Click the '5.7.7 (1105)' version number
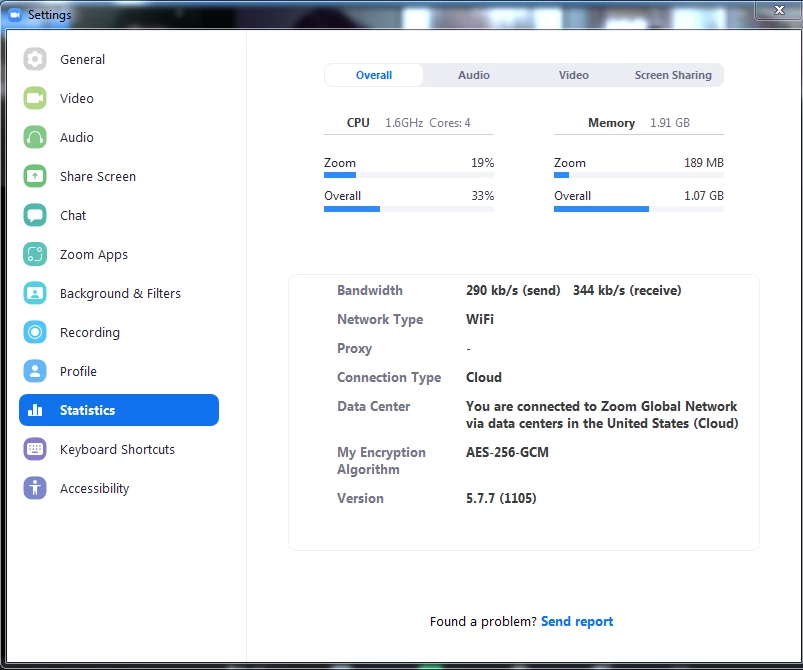The height and width of the screenshot is (670, 803). point(501,498)
